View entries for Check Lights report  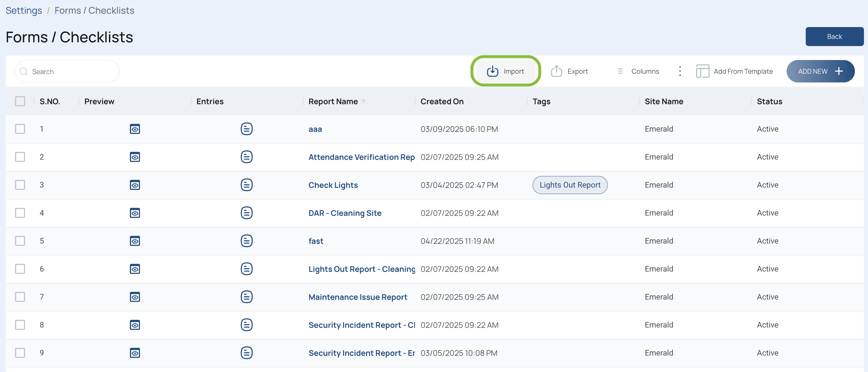tap(247, 184)
